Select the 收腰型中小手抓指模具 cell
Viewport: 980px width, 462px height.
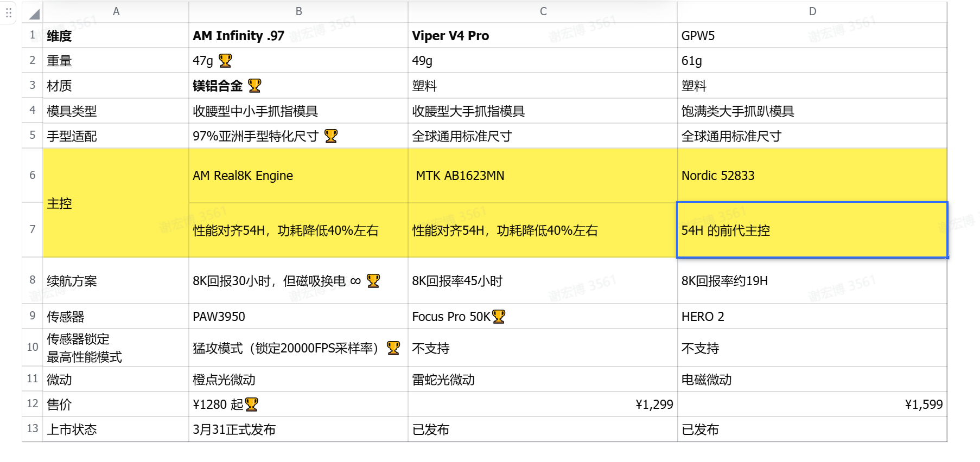pos(298,111)
